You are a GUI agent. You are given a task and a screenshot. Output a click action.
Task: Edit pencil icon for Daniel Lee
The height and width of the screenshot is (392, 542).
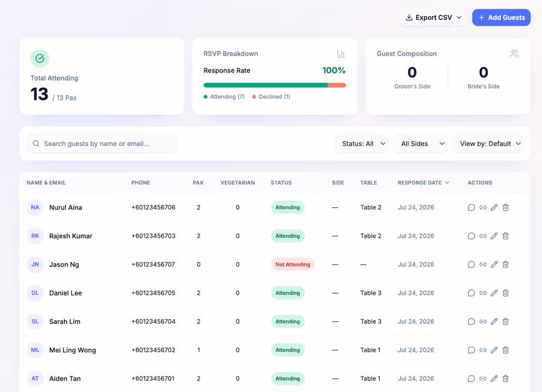point(494,293)
